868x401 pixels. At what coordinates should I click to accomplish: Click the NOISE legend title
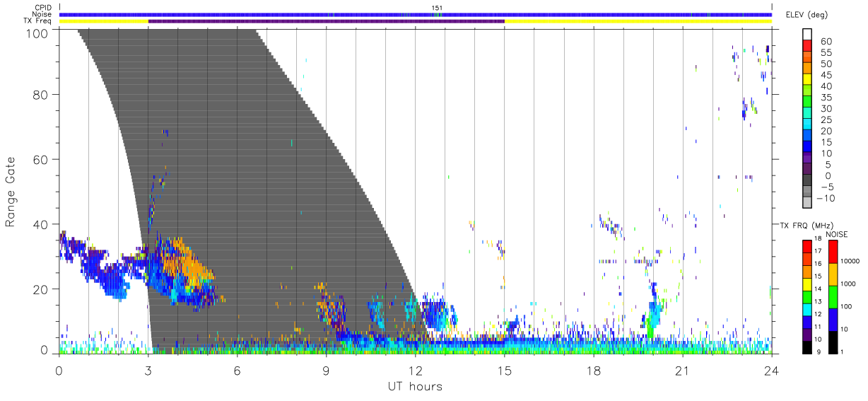[x=836, y=234]
